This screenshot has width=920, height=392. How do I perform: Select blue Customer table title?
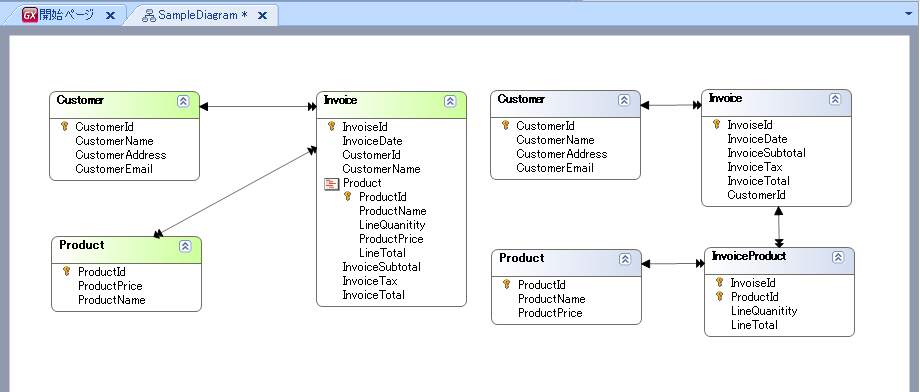[521, 99]
